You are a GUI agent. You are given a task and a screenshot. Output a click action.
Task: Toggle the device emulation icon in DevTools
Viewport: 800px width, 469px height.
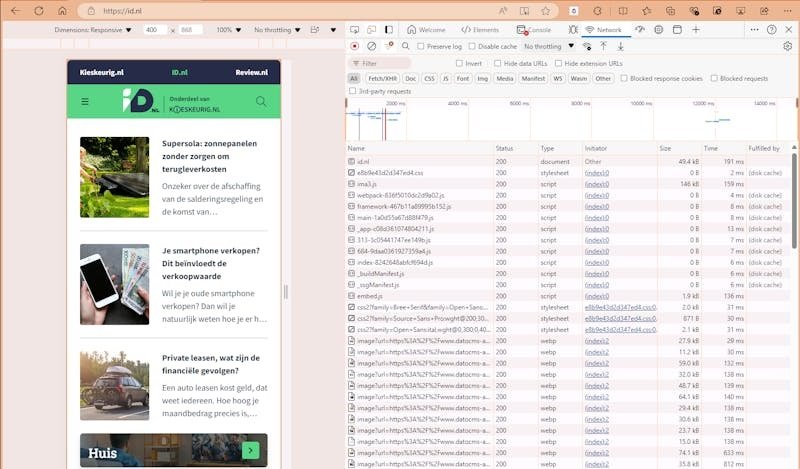pos(371,30)
